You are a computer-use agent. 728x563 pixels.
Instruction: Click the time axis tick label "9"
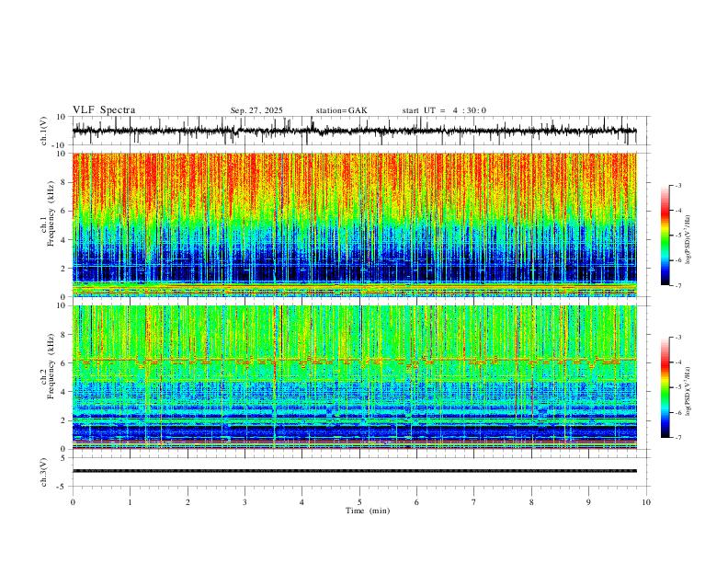click(x=588, y=502)
